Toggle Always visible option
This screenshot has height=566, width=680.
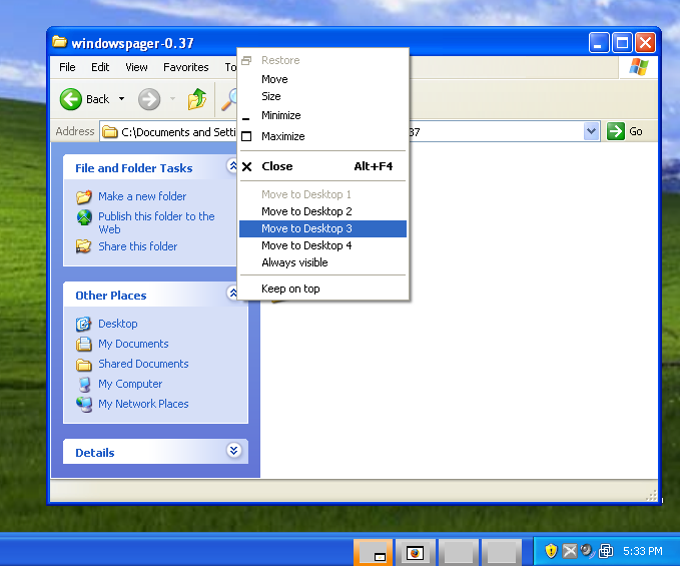pyautogui.click(x=323, y=262)
